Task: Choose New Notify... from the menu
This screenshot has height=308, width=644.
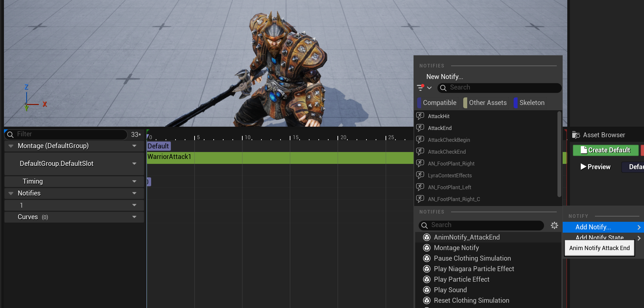Action: [x=444, y=77]
